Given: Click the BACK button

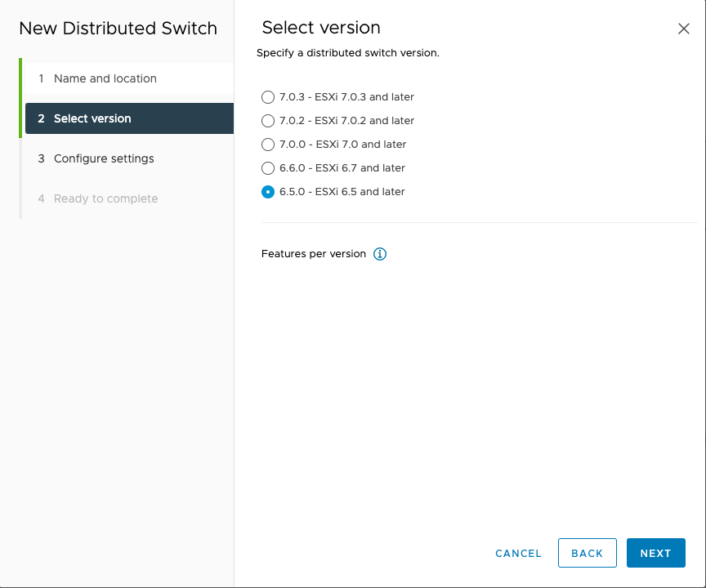Looking at the screenshot, I should coord(587,553).
